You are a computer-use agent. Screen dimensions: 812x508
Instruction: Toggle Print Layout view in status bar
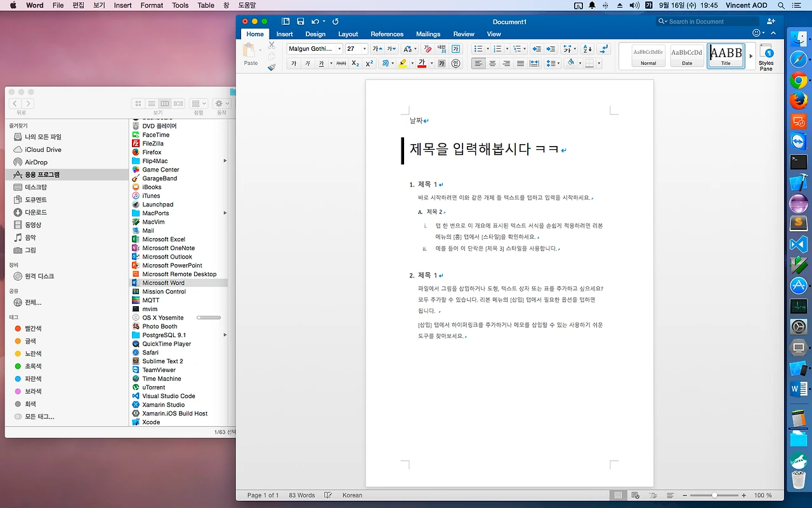point(619,495)
